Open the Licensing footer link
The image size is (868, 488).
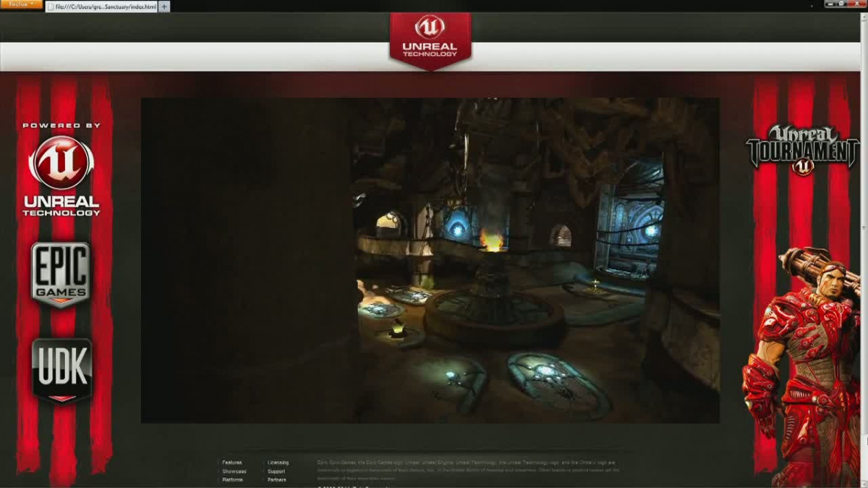(278, 463)
